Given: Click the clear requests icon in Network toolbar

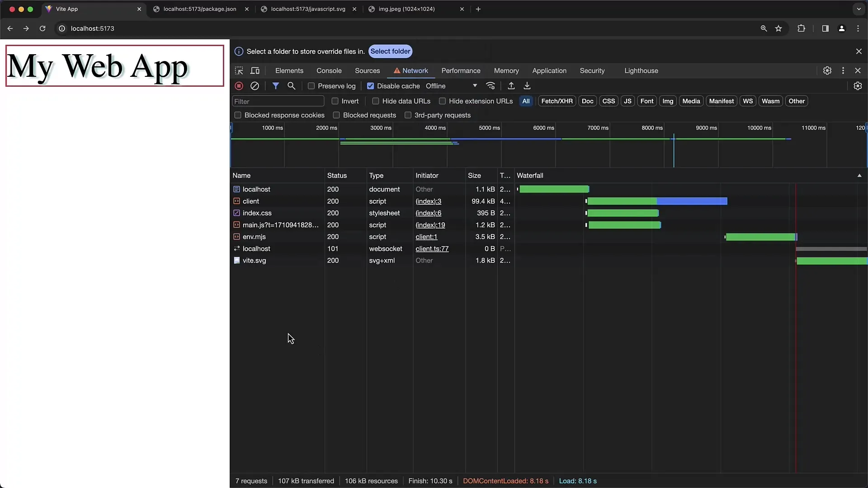Looking at the screenshot, I should click(255, 86).
